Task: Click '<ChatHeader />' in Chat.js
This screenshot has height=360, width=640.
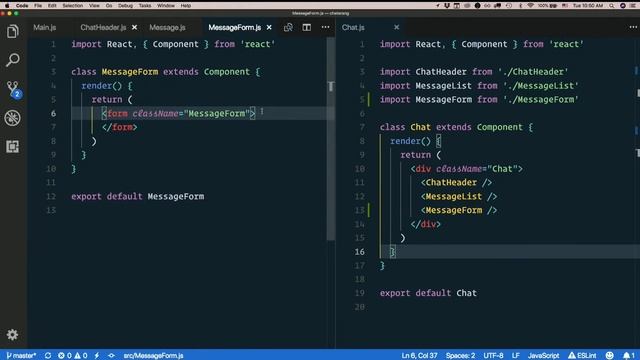Action: tap(456, 182)
